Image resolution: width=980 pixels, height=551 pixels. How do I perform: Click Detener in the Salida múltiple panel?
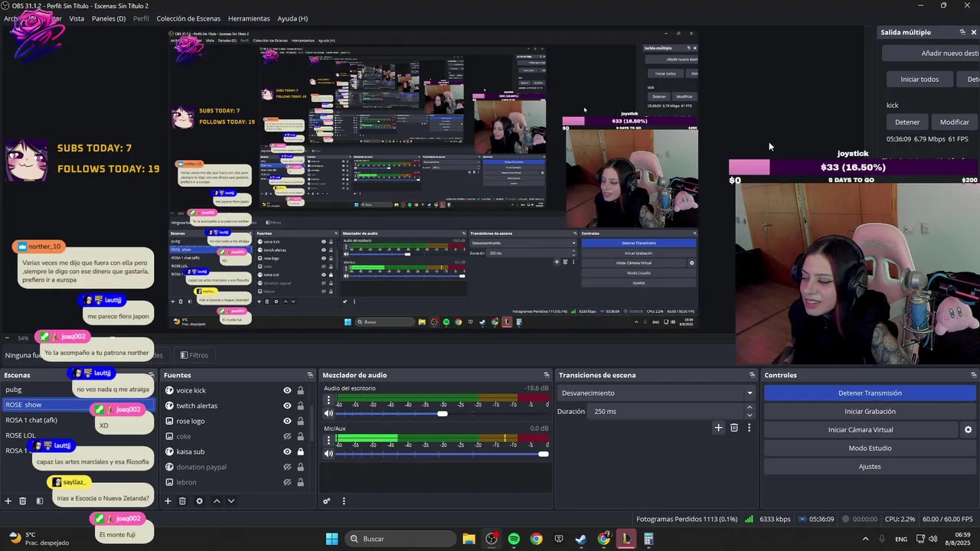(x=907, y=122)
